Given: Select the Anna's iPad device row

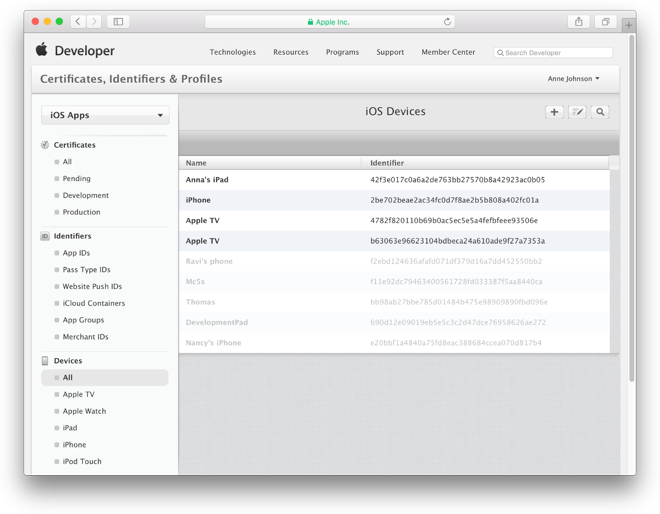Looking at the screenshot, I should (x=394, y=180).
